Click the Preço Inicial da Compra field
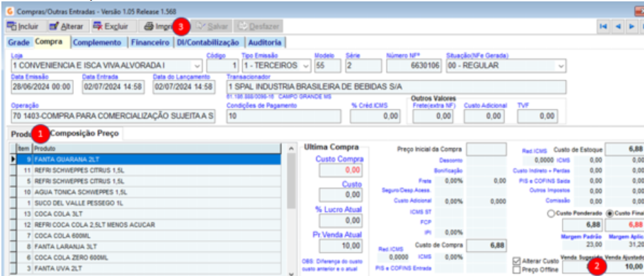Image resolution: width=644 pixels, height=276 pixels. coord(486,149)
